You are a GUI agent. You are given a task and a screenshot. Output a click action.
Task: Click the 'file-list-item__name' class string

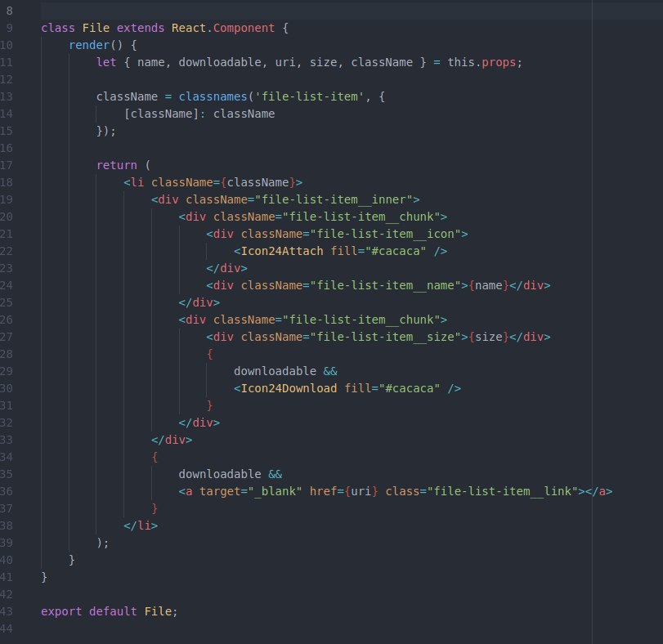[x=386, y=286]
